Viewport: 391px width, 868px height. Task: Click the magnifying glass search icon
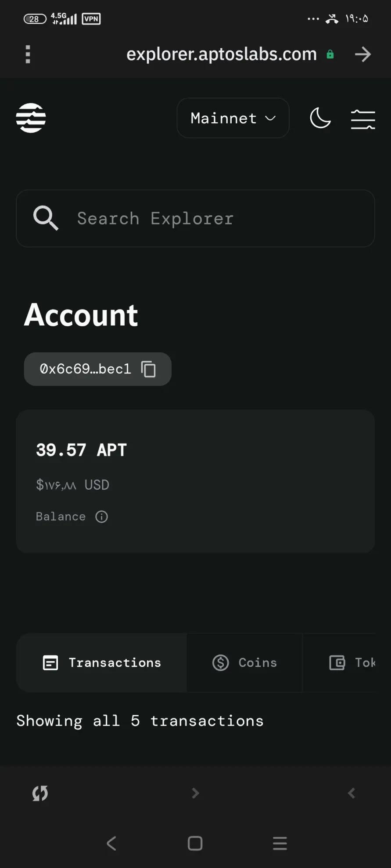click(x=46, y=218)
